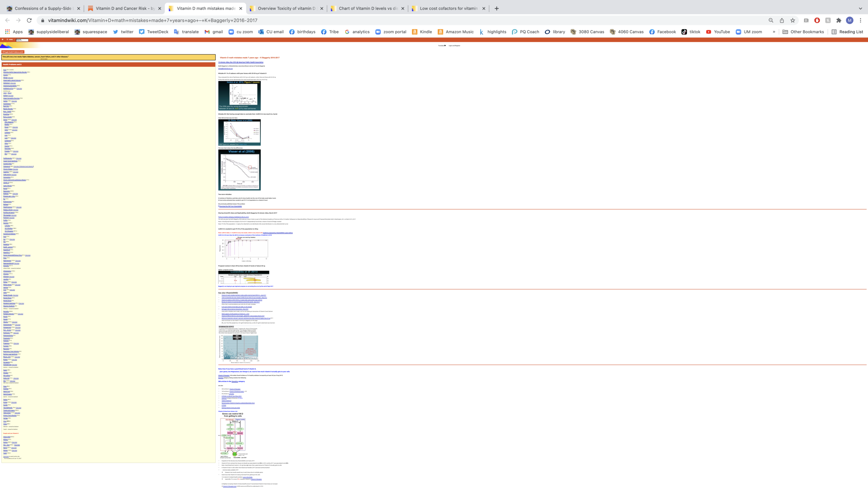Switch to Overview Toxicity of vitamin D tab
The height and width of the screenshot is (488, 868).
click(x=286, y=8)
